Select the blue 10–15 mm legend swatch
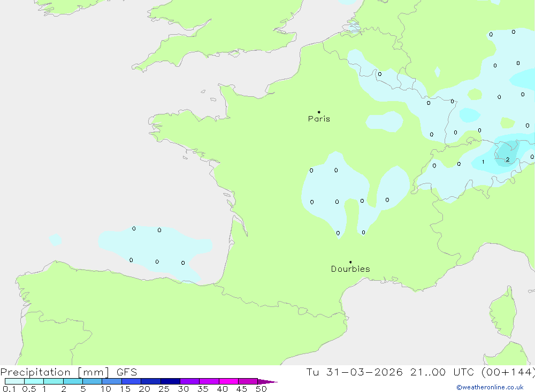Screen dimensions: 535x392 (x=112, y=382)
